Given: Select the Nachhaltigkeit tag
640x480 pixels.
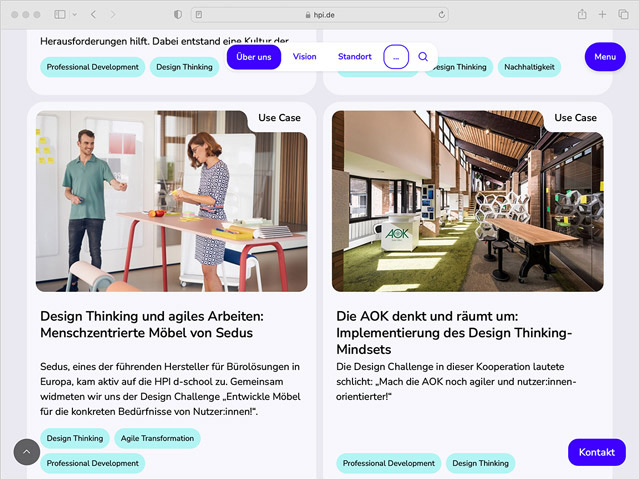Looking at the screenshot, I should point(529,67).
